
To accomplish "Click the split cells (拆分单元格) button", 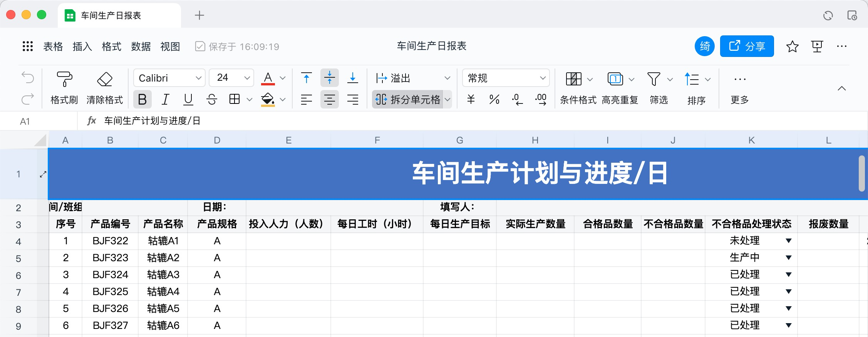I will point(407,100).
